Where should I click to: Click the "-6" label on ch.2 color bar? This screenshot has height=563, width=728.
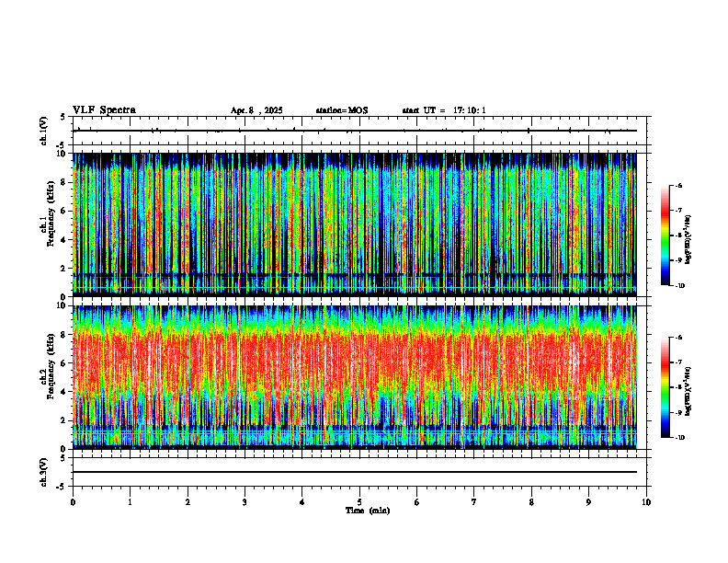coord(677,338)
